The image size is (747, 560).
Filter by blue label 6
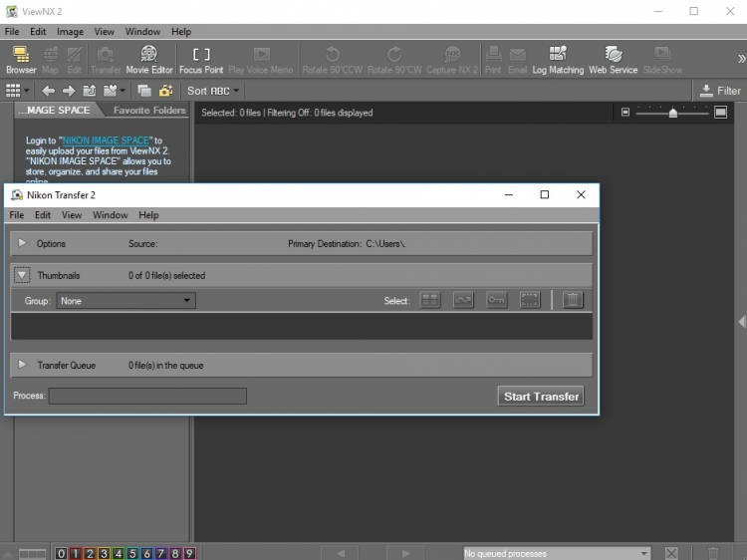[146, 553]
